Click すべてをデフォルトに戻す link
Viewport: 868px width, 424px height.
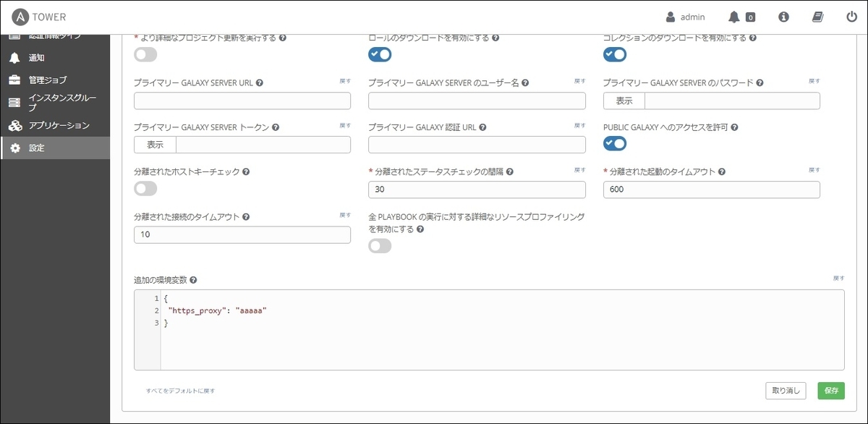pyautogui.click(x=180, y=391)
